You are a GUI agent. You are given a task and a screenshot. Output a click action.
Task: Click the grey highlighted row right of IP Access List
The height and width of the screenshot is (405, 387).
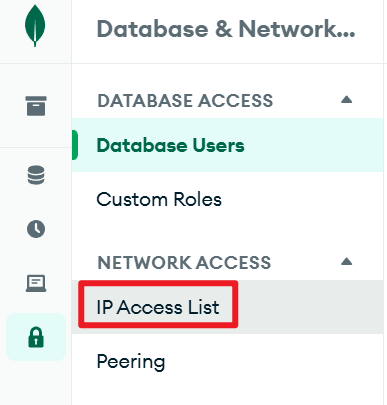pyautogui.click(x=310, y=307)
